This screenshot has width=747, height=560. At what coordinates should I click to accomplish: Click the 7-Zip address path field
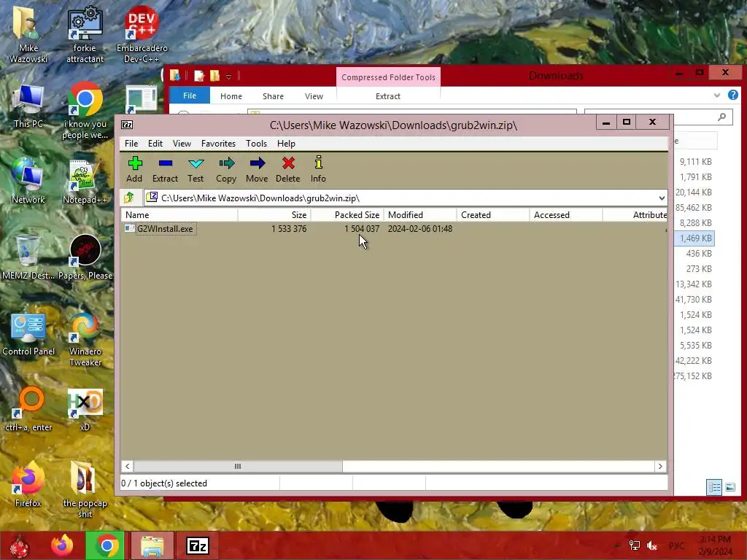pos(405,198)
